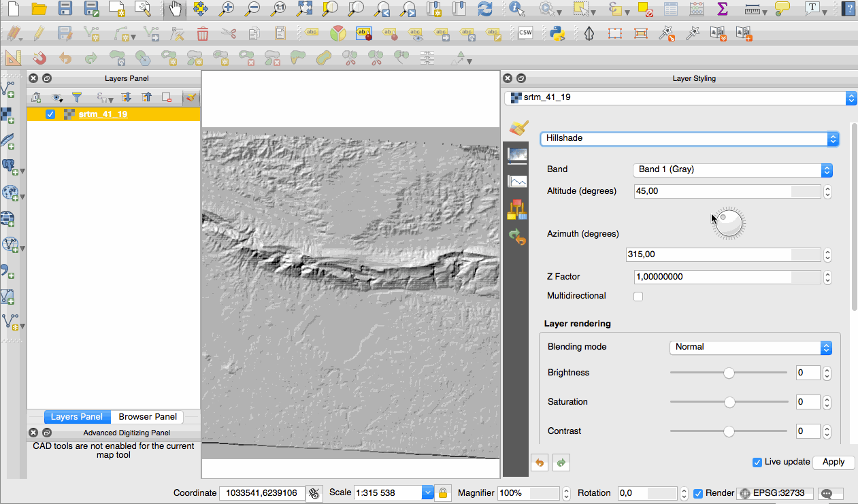
Task: Open the Transparency tab in Layer Styling
Action: 518,154
